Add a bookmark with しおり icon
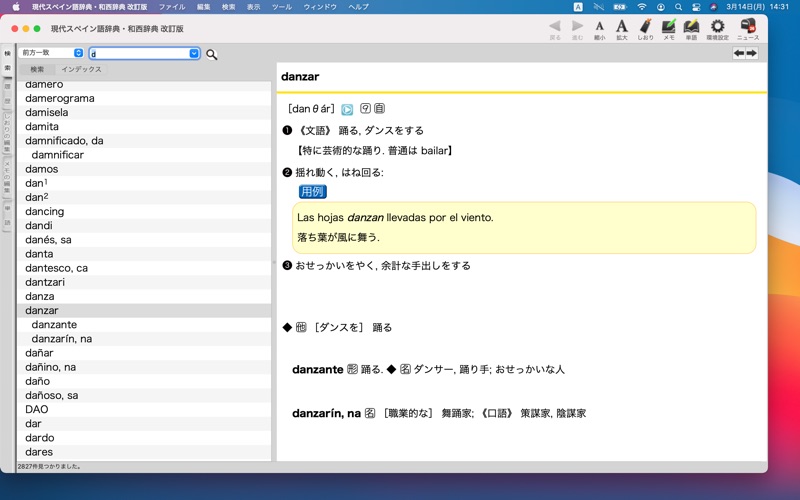The height and width of the screenshot is (500, 800). point(645,27)
